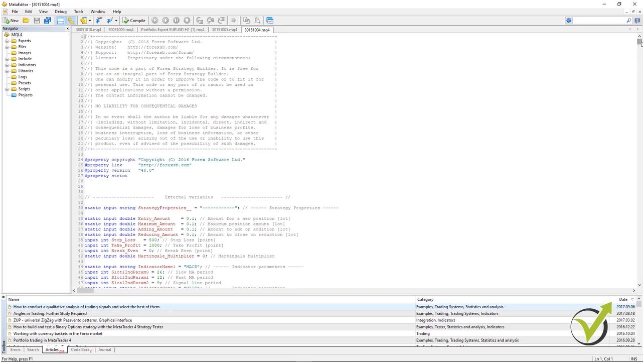The width and height of the screenshot is (644, 363).
Task: Open the MetaTrader terminal from the toolbar
Action: coord(270,20)
